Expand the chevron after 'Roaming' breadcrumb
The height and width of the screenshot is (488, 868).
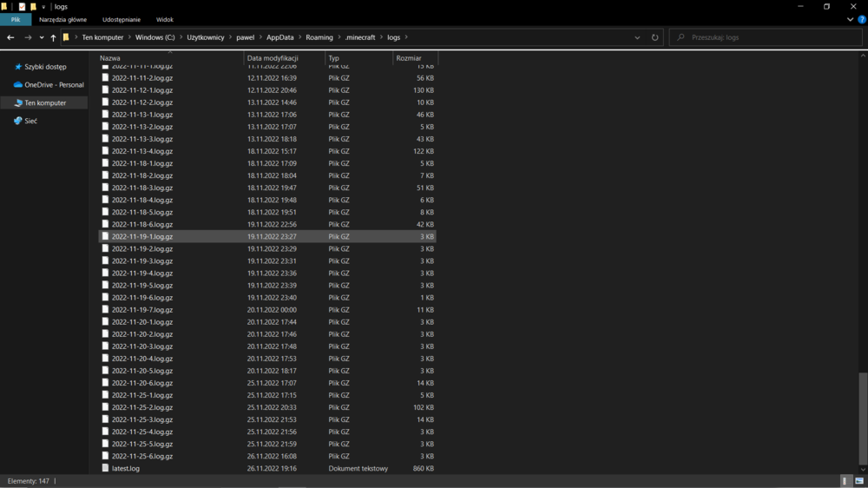point(339,37)
